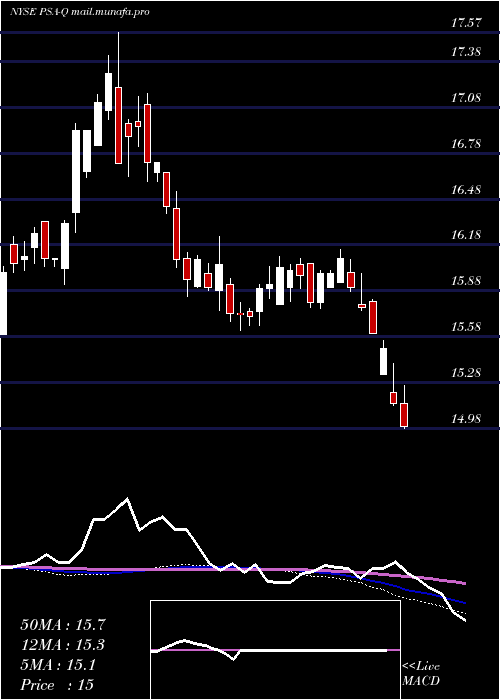Viewport: 500px width, 700px height.
Task: Click the 12MA : 15.3 readout
Action: click(x=63, y=645)
